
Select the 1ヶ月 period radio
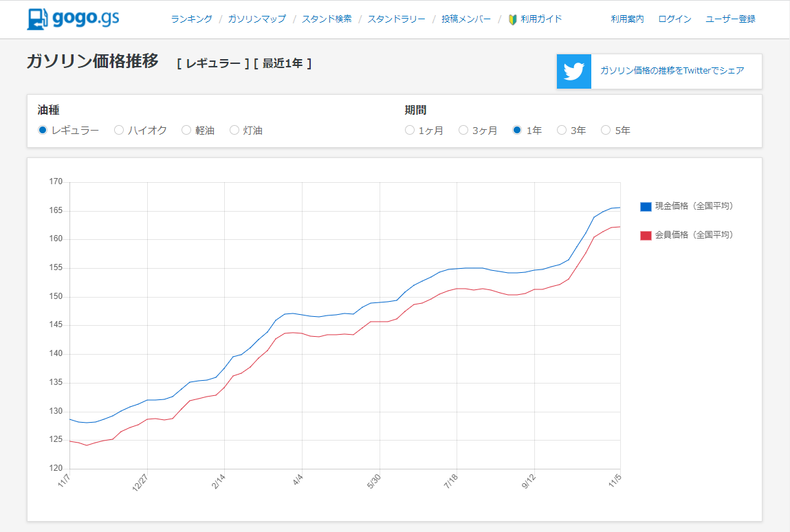click(410, 130)
